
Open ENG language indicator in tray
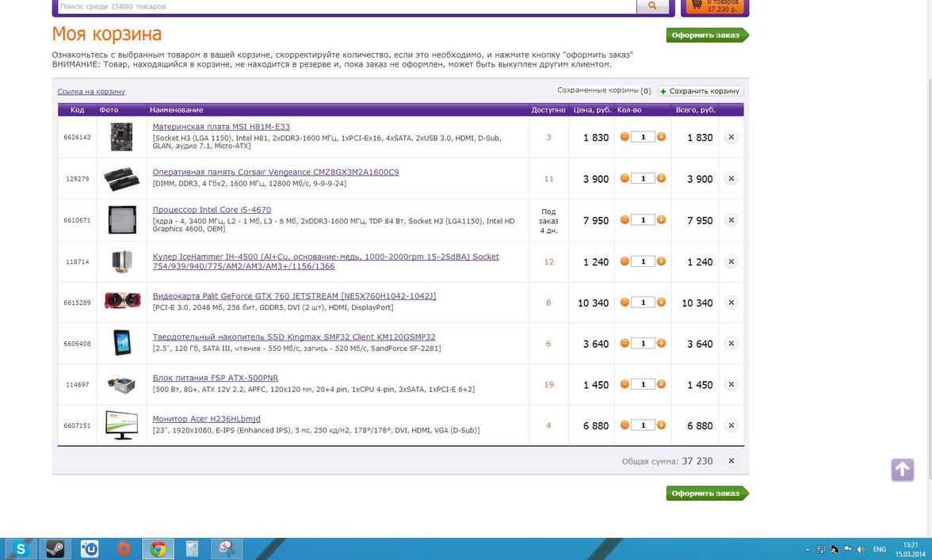click(880, 550)
